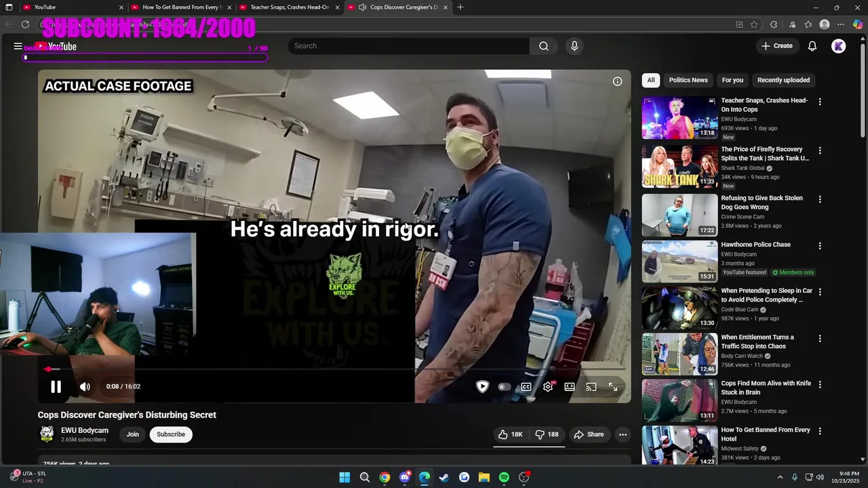Open Shark Tank Firefly Recovery thumbnail
Screen dimensions: 868x488
[679, 167]
